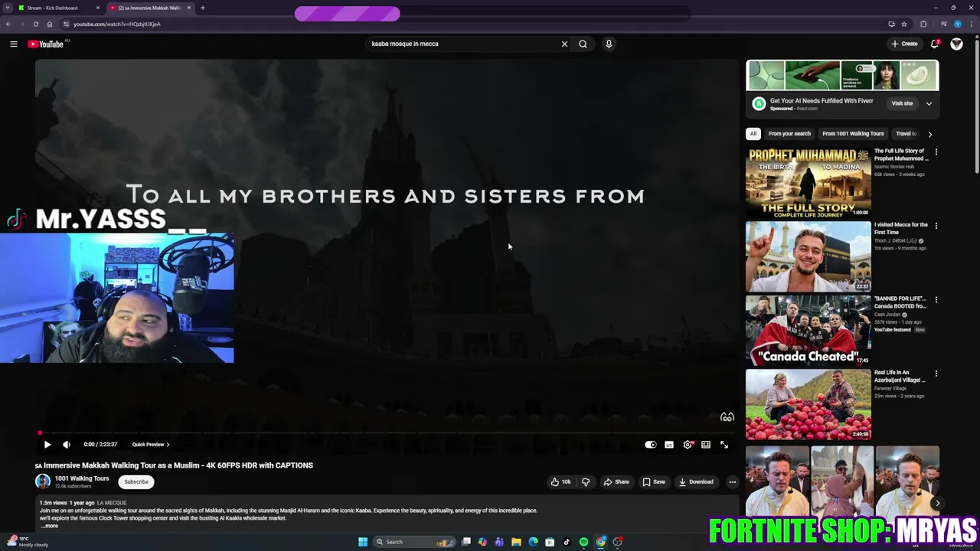
Task: Open Windows Start menu
Action: (363, 542)
